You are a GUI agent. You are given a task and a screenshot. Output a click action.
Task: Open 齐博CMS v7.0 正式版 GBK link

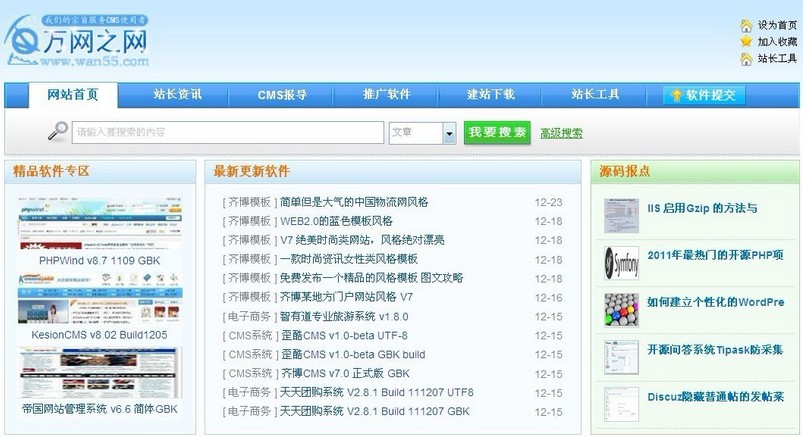pos(345,373)
